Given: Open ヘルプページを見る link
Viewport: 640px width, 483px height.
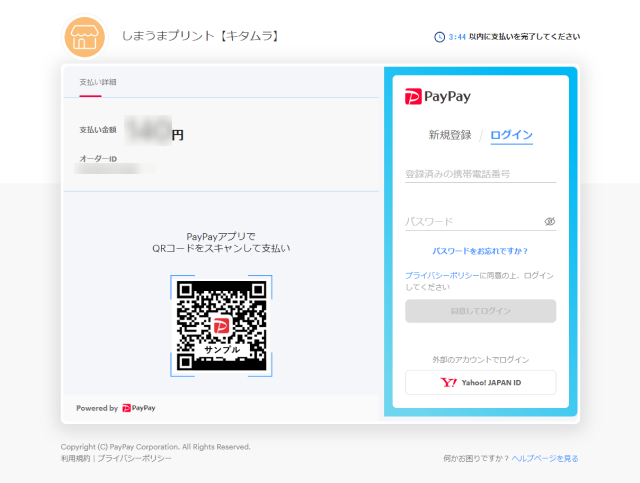Looking at the screenshot, I should coord(545,459).
